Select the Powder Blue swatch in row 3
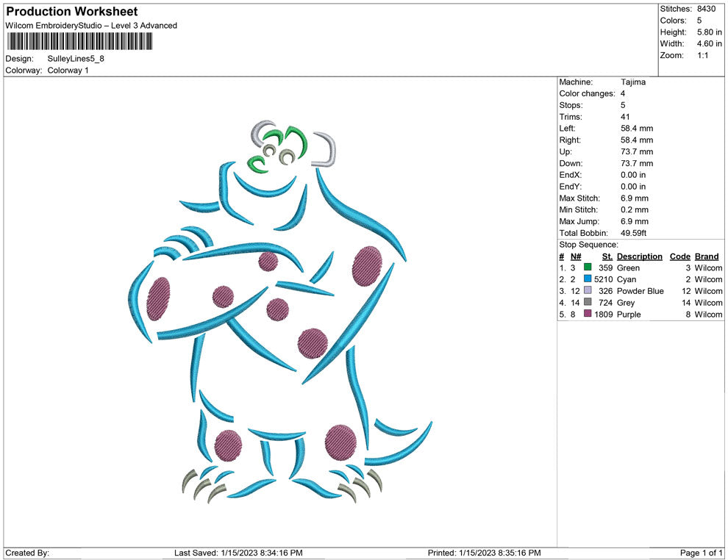The height and width of the screenshot is (560, 728). pos(587,291)
